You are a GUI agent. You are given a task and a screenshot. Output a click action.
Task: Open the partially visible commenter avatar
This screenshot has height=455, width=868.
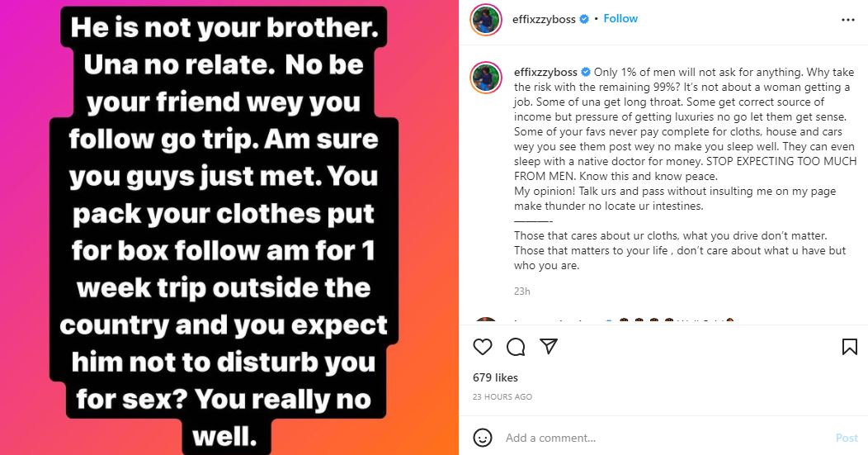(486, 320)
